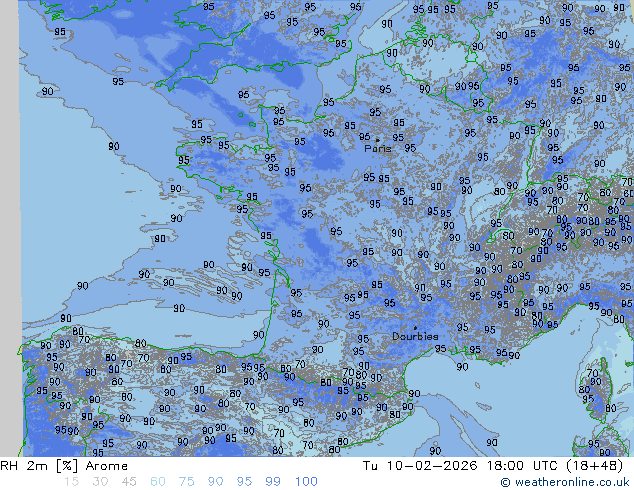This screenshot has height=490, width=634.
Task: Click legend value 95 in the scale
Action: (x=244, y=482)
